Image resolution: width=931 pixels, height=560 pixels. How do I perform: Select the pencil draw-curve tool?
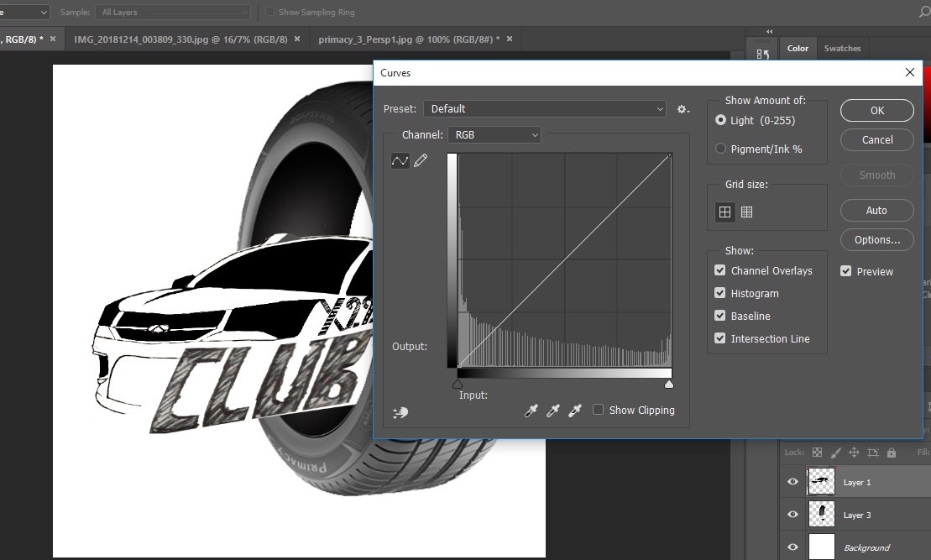click(x=421, y=160)
